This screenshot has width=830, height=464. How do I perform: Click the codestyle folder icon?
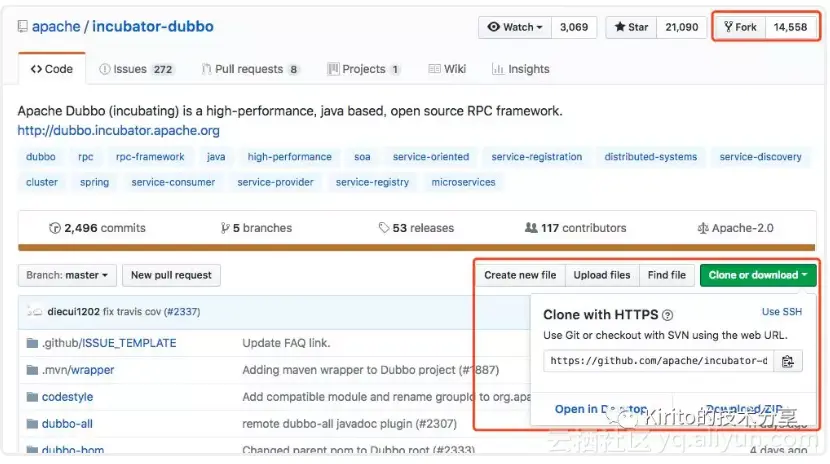click(32, 397)
